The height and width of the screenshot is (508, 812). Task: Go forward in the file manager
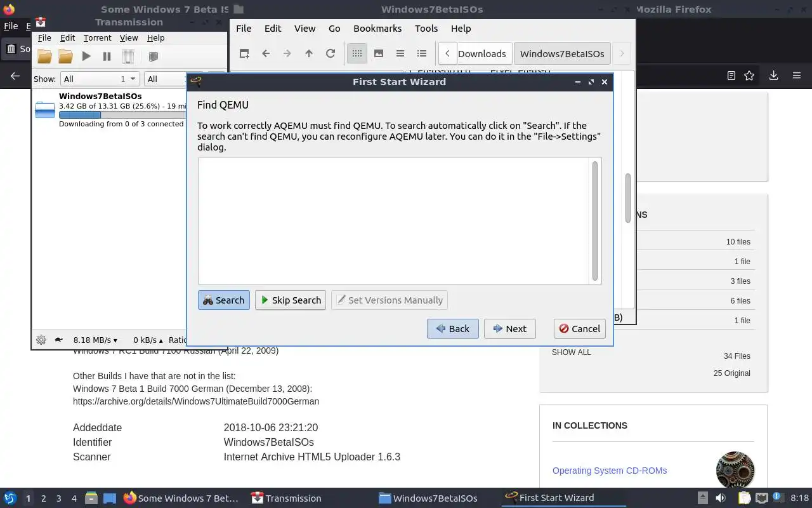pos(287,53)
